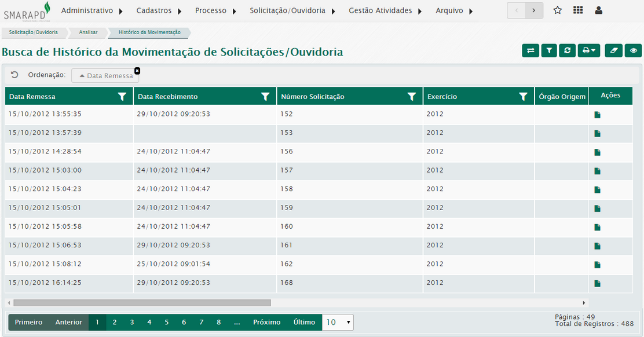Go to the Próximo page
The height and width of the screenshot is (337, 644).
click(266, 323)
